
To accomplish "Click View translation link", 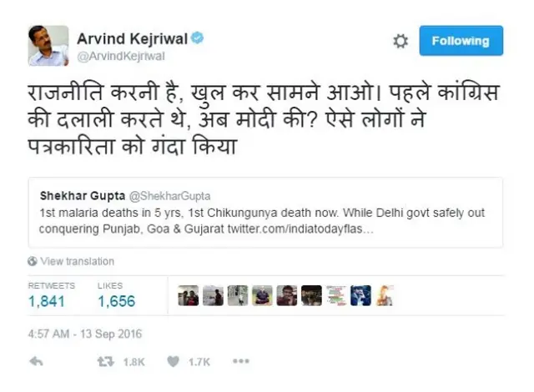I will coord(78,261).
